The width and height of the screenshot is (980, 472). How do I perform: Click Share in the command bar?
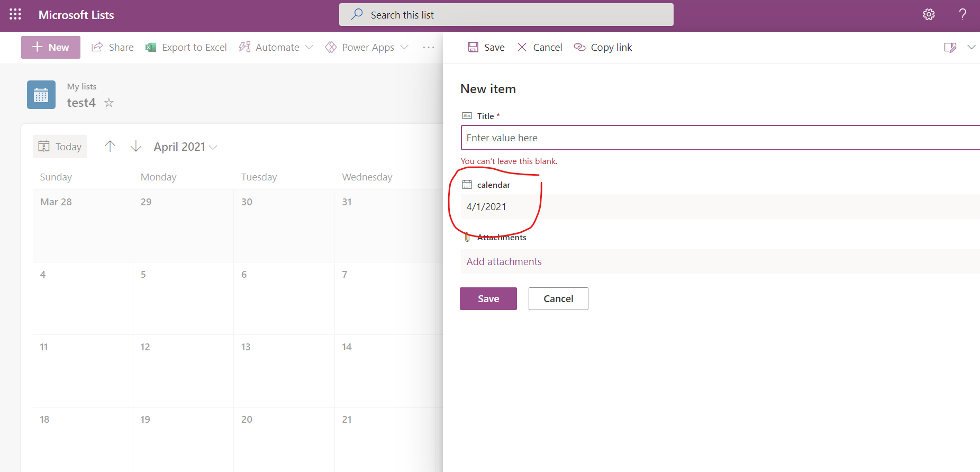click(113, 47)
